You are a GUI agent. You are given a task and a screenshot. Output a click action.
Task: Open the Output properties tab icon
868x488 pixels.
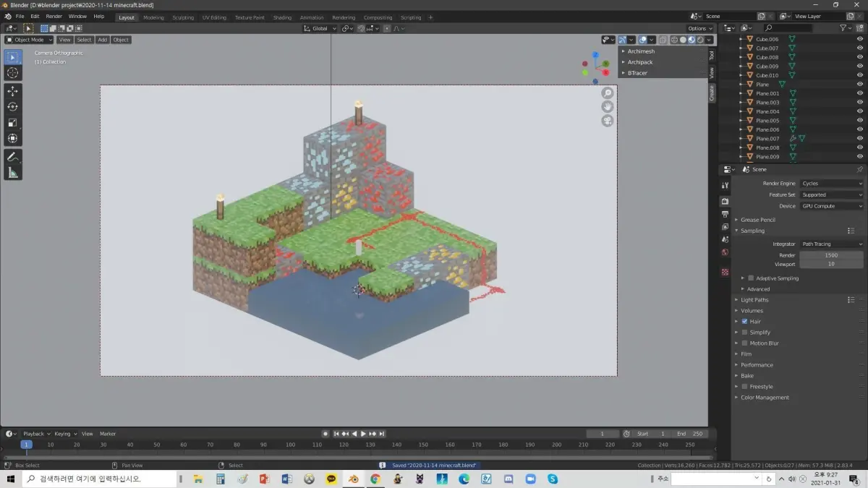click(725, 214)
